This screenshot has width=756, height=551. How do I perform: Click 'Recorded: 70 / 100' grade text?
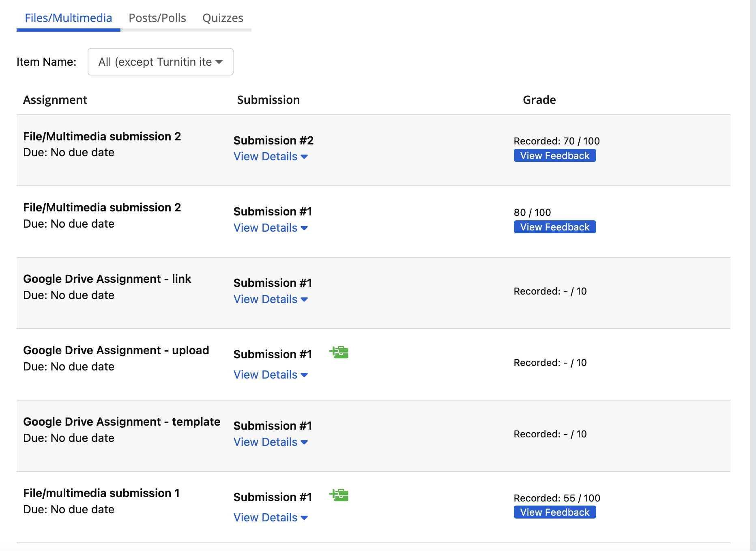click(x=556, y=141)
